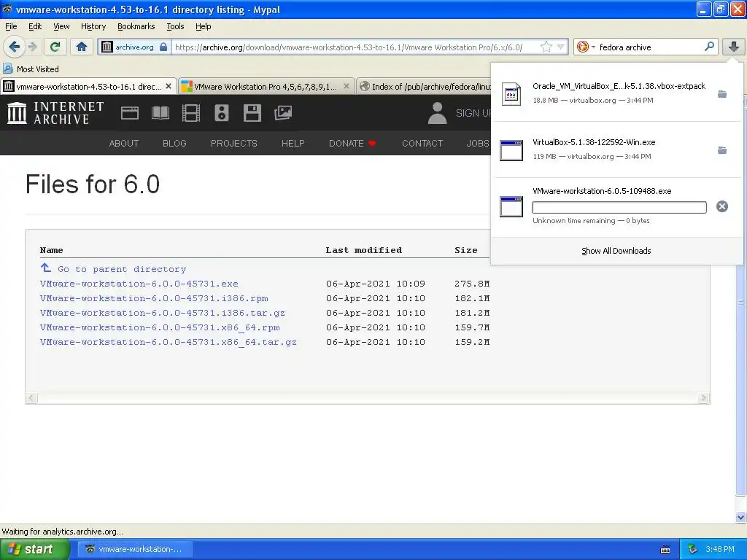
Task: Open the Wayback Machine web icon
Action: coord(130,113)
